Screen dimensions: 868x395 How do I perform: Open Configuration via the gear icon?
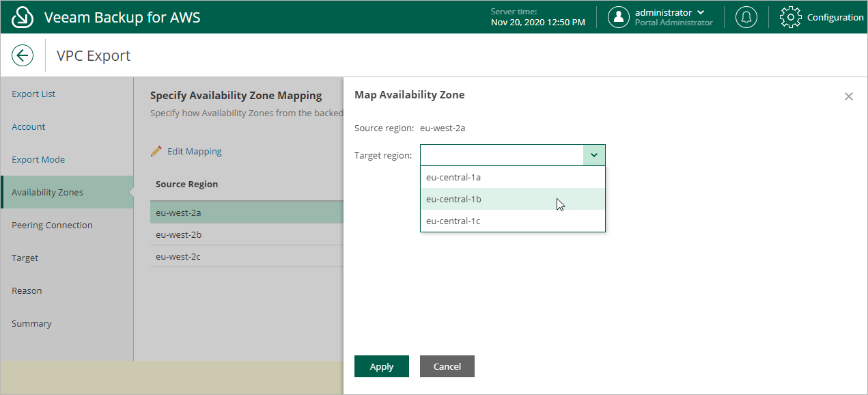click(790, 17)
